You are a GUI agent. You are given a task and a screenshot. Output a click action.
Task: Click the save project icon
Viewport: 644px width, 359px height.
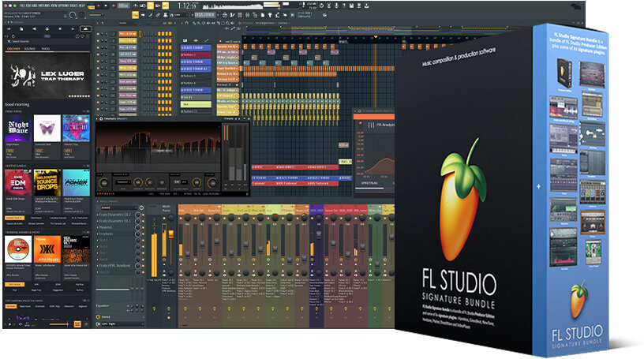pos(351,6)
